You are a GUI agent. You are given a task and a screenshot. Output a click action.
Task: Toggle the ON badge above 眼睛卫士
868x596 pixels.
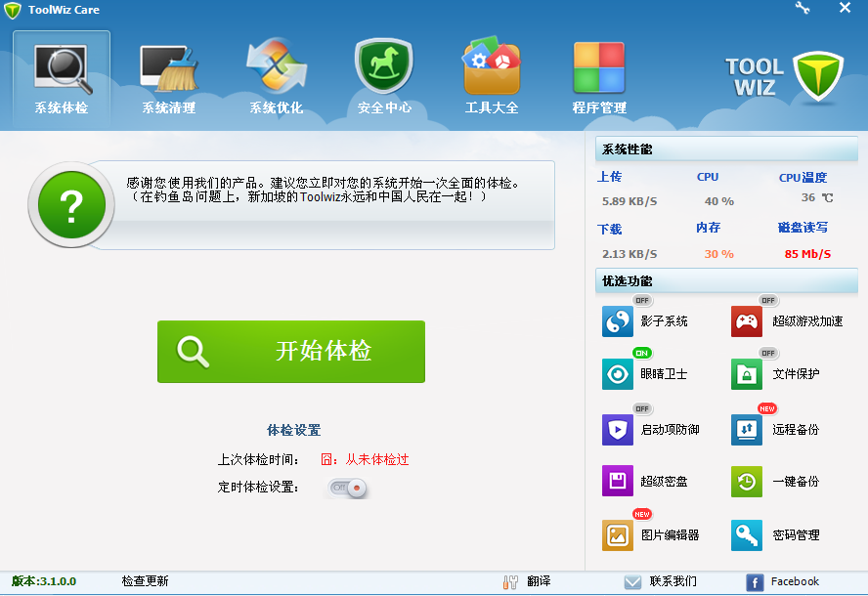coord(642,353)
